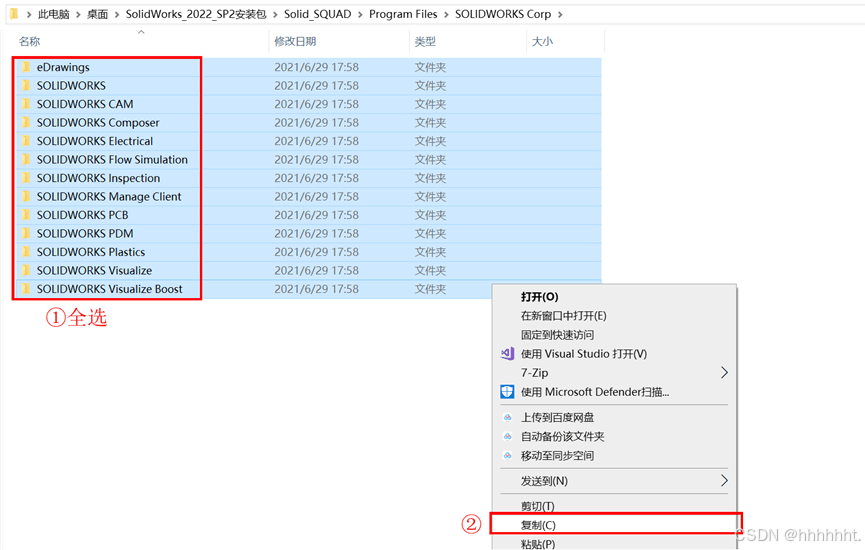Sort by 类型 column header

click(x=425, y=41)
